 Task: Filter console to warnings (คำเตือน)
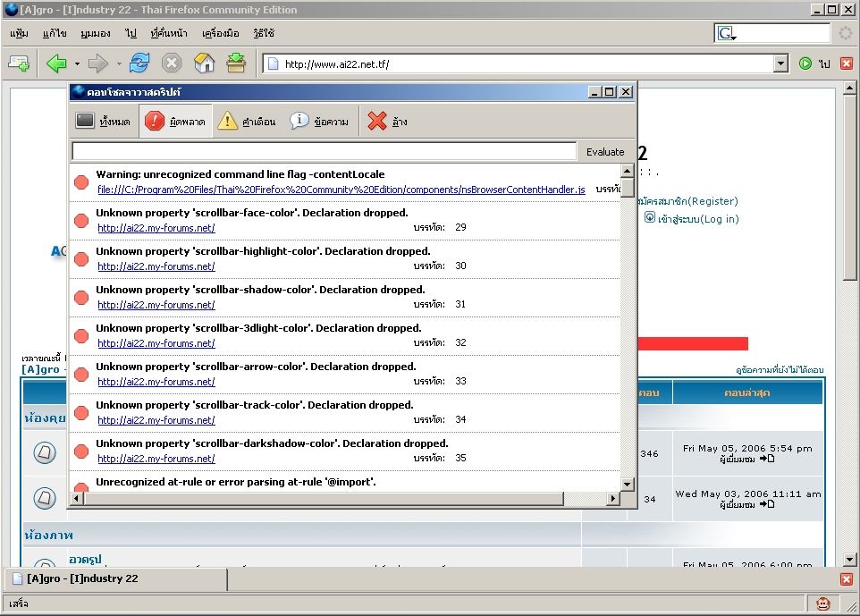coord(246,122)
